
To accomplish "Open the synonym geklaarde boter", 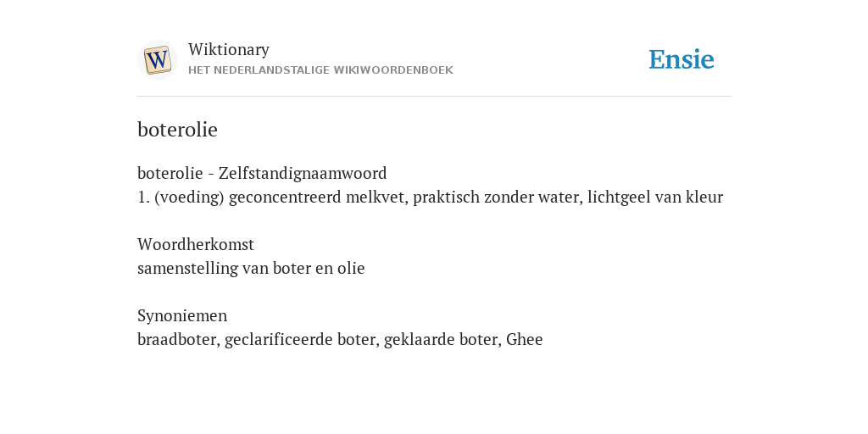I will pos(441,339).
